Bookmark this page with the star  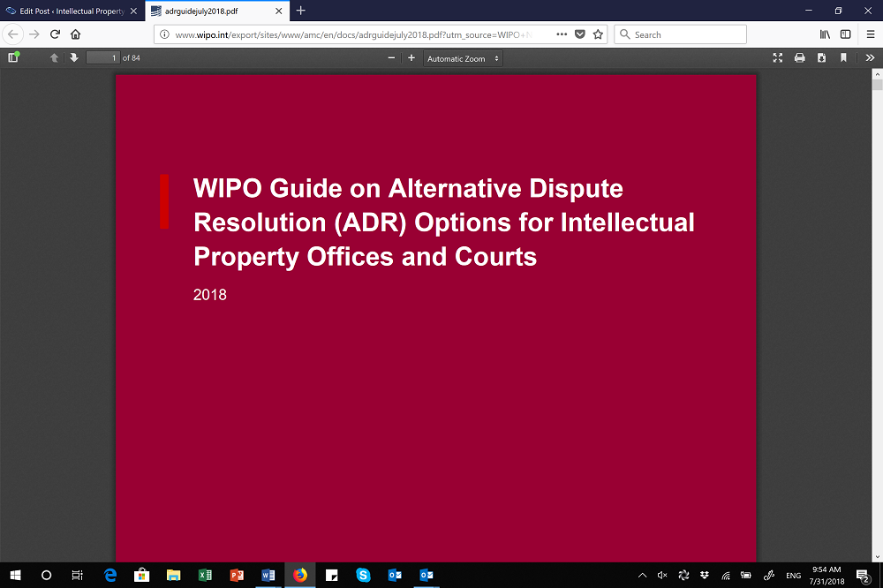coord(598,34)
